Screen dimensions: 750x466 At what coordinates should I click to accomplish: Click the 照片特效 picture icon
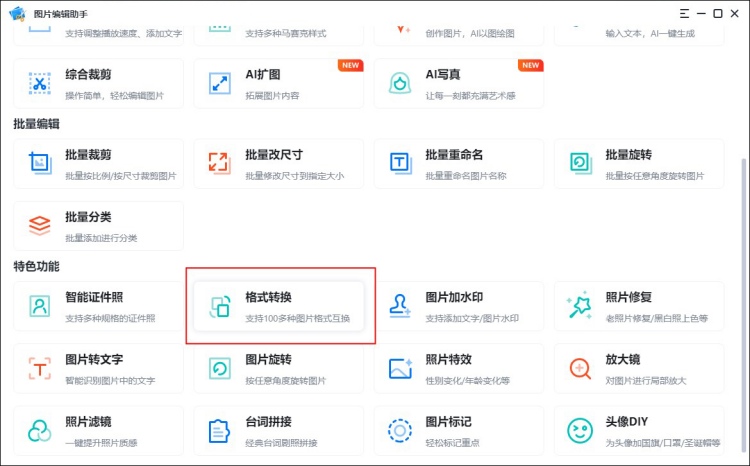point(400,368)
